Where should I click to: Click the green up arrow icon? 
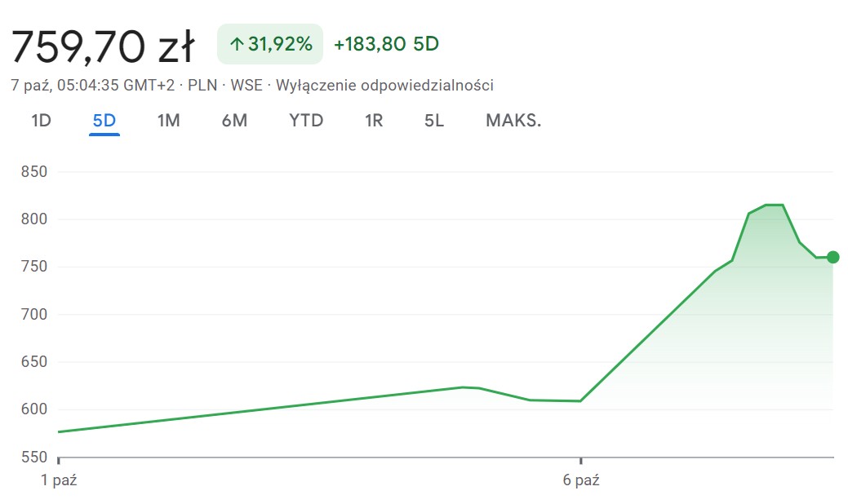[x=237, y=44]
